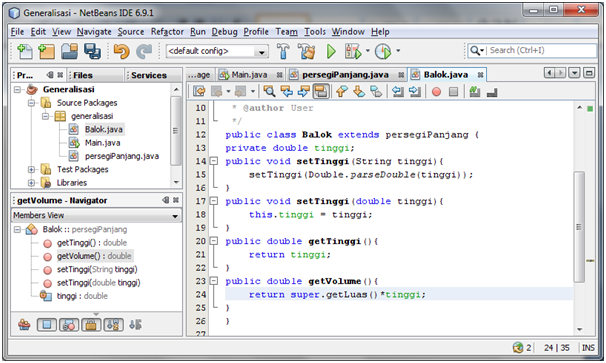Collapse code fold at line 17
The width and height of the screenshot is (606, 363).
click(213, 201)
